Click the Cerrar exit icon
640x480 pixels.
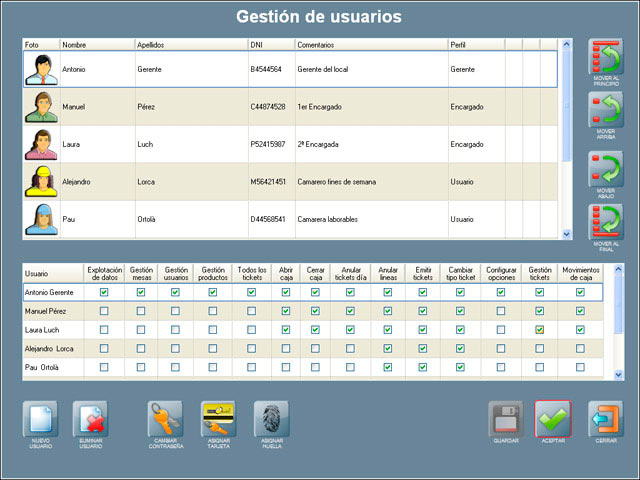tap(605, 418)
